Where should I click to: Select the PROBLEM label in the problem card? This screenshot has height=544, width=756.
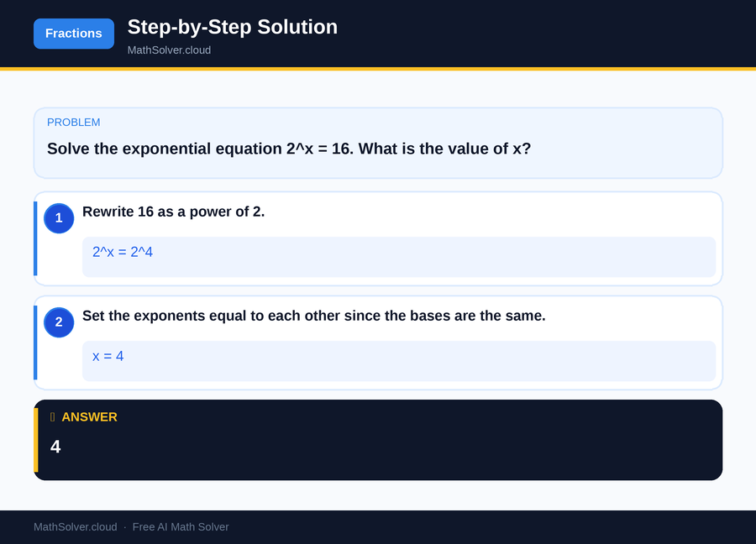(74, 122)
